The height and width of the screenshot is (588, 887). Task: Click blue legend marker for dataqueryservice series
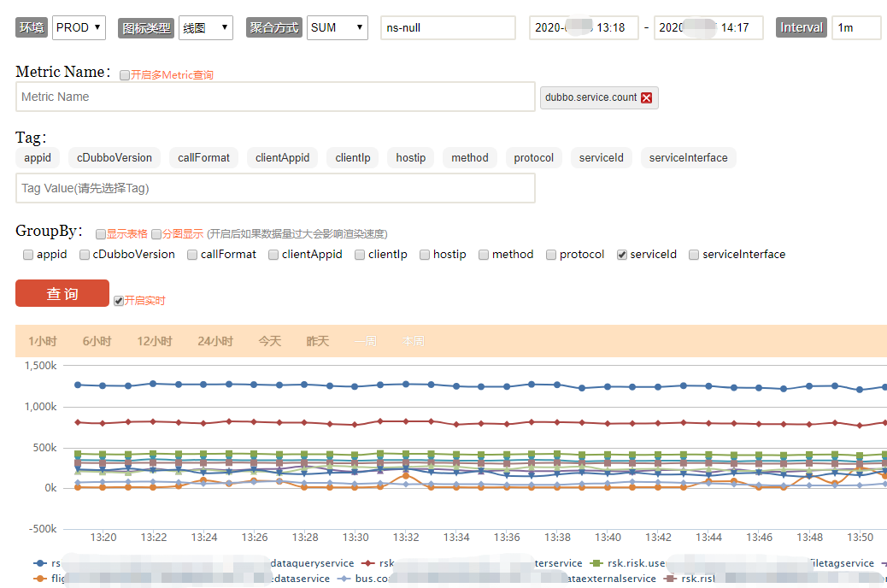[x=39, y=563]
